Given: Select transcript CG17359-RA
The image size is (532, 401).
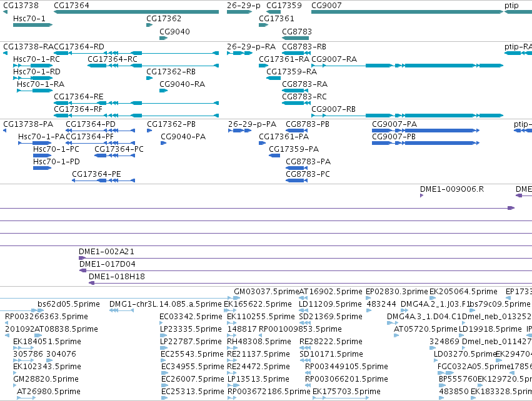Looking at the screenshot, I should pyautogui.click(x=273, y=78).
